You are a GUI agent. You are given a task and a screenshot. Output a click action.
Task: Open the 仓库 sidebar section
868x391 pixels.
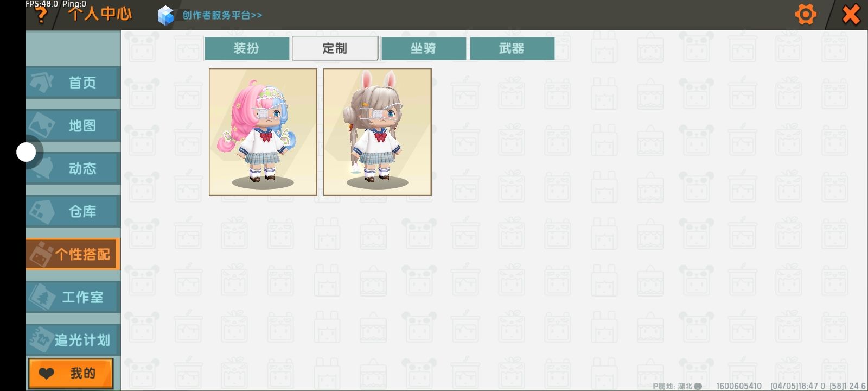click(x=73, y=211)
